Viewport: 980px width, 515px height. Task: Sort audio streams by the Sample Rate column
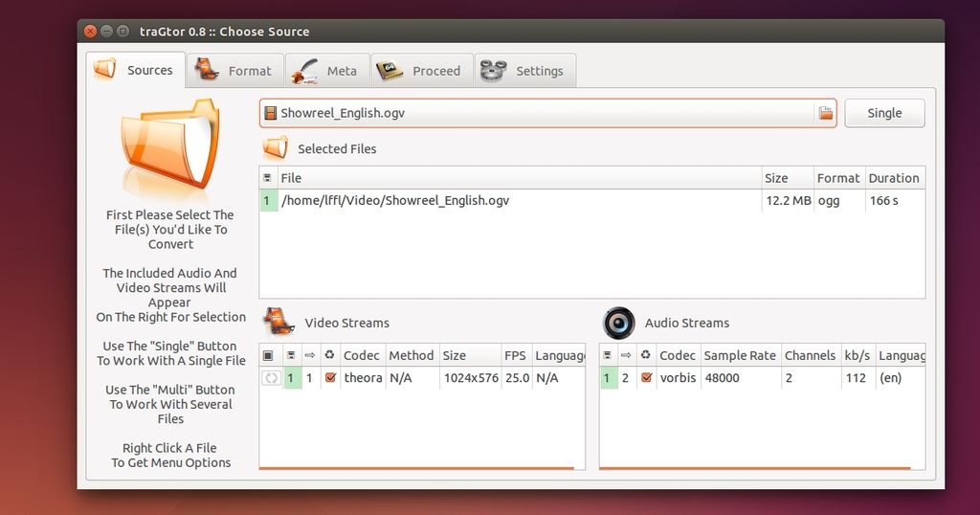pos(739,355)
